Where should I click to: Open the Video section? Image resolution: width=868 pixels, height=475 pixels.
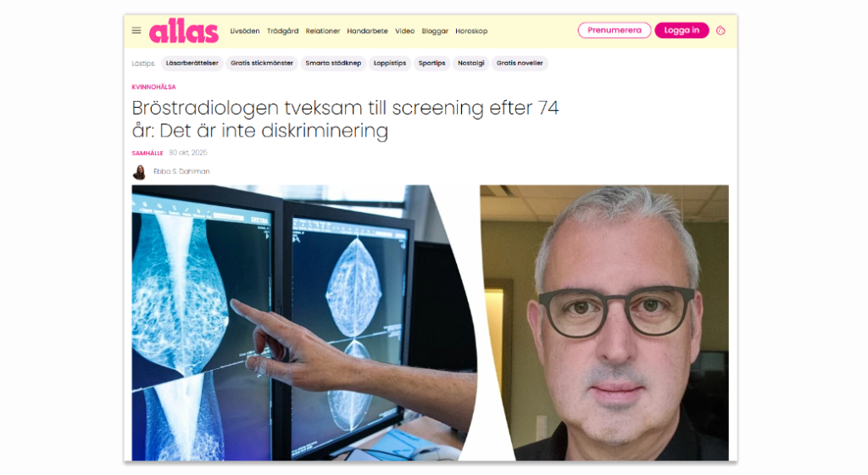(404, 31)
